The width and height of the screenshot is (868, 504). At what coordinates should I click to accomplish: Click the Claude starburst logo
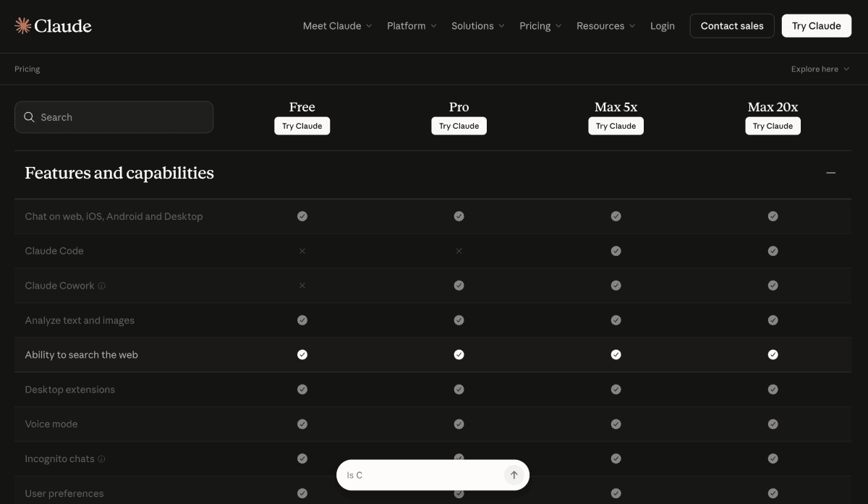(x=23, y=26)
